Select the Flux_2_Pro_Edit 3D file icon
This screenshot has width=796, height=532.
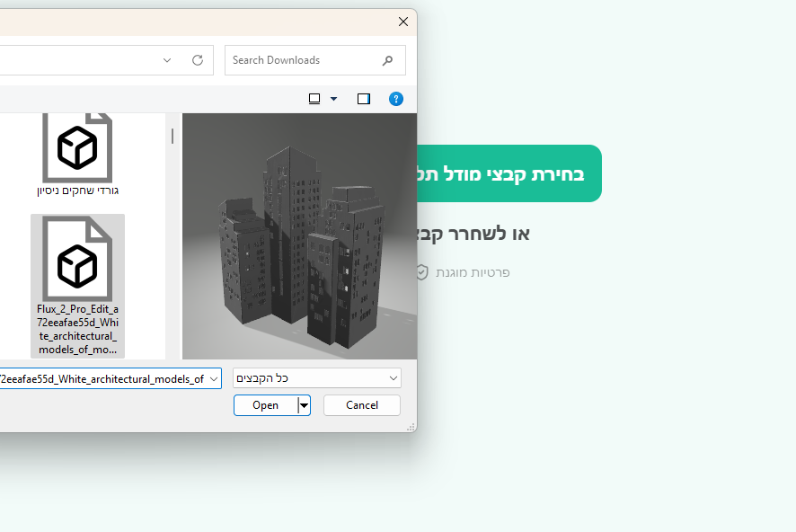point(77,259)
